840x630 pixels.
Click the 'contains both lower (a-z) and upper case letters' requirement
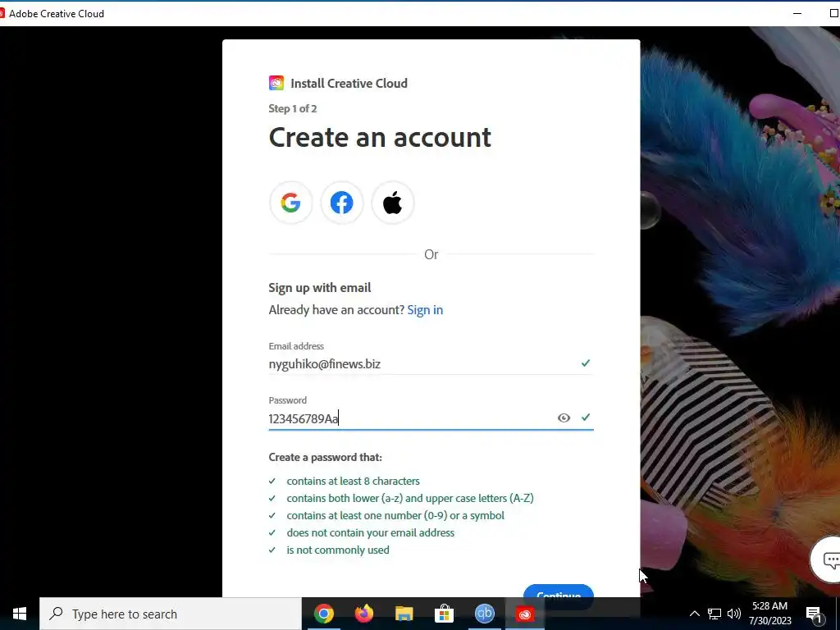click(410, 498)
